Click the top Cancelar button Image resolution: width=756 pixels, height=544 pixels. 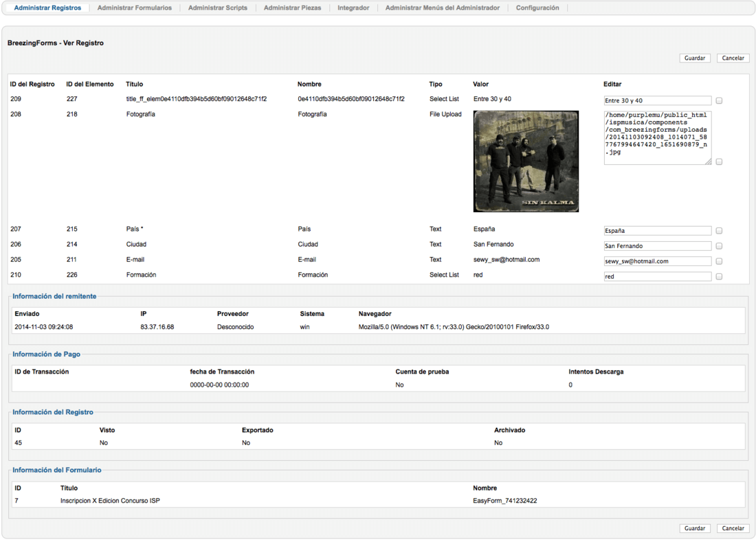[733, 58]
